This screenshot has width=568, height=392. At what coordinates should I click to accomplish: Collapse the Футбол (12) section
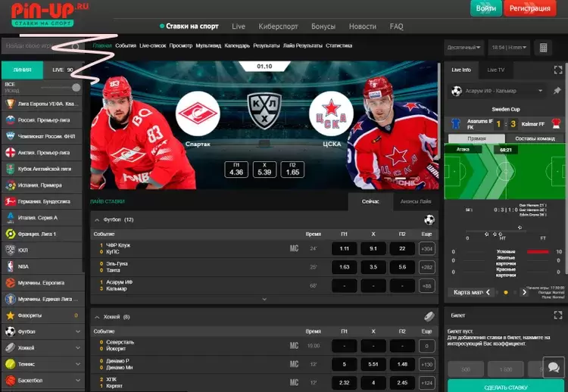(x=97, y=220)
